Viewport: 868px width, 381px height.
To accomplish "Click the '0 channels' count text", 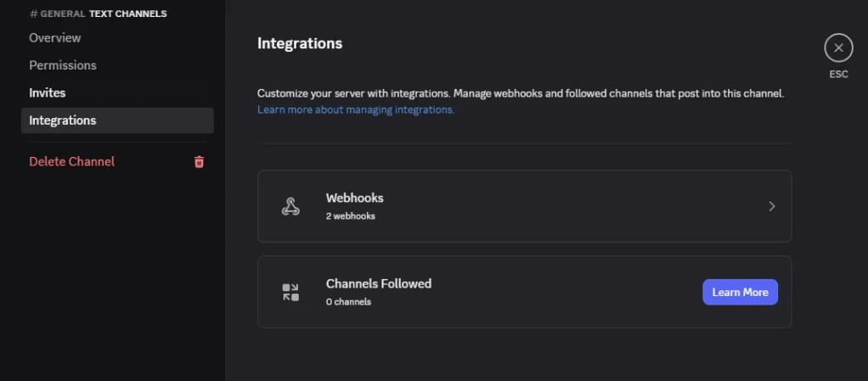I will (x=348, y=302).
